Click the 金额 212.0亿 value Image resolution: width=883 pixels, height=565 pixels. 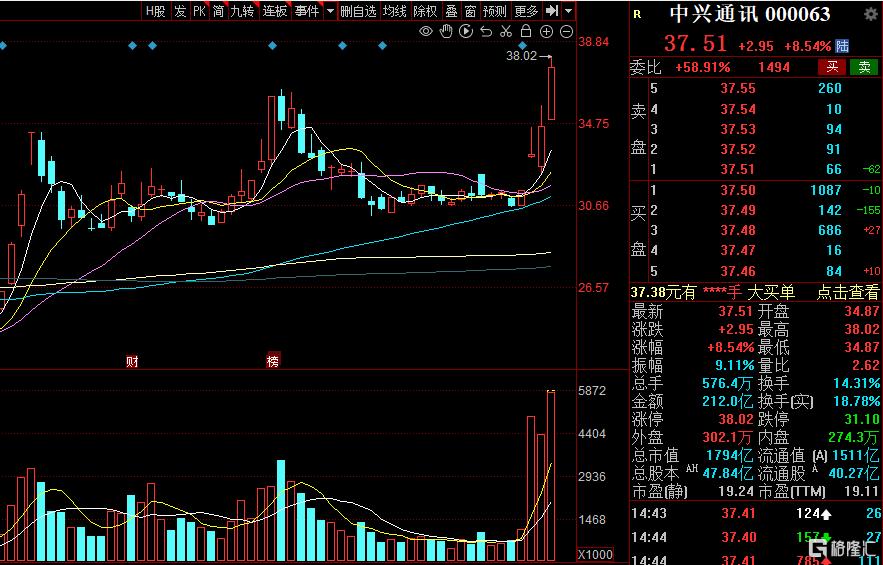coord(728,401)
